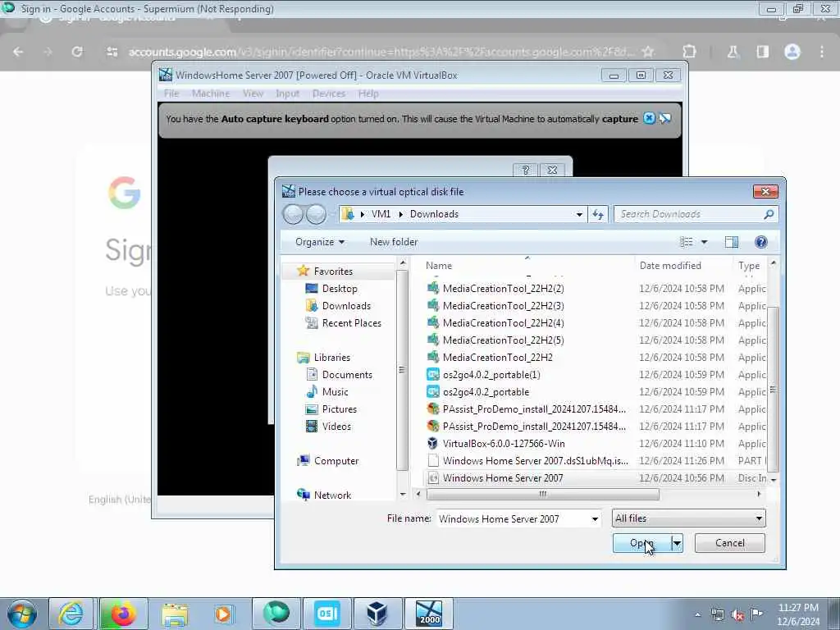
Task: Sort files by the Type column
Action: pyautogui.click(x=750, y=266)
